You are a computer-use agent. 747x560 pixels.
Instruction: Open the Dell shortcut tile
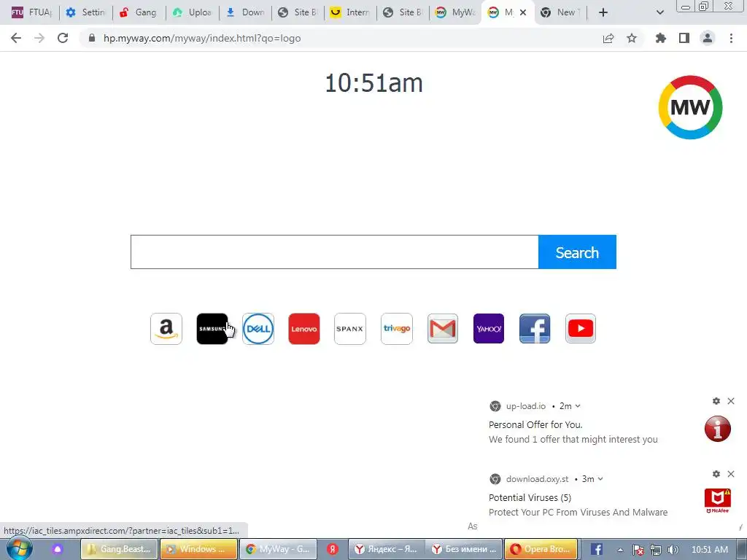pyautogui.click(x=258, y=329)
